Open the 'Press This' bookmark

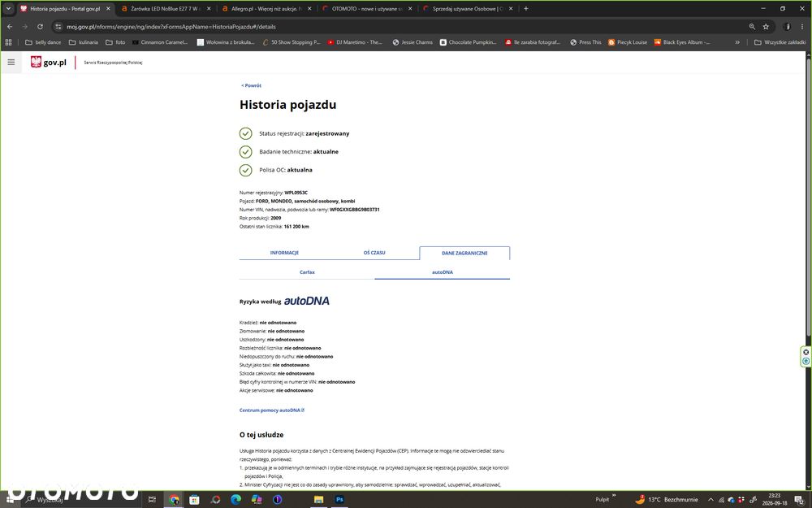point(585,42)
